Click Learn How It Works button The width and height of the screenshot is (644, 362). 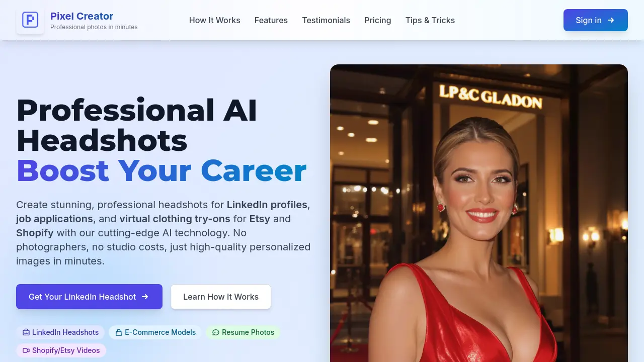[221, 297]
